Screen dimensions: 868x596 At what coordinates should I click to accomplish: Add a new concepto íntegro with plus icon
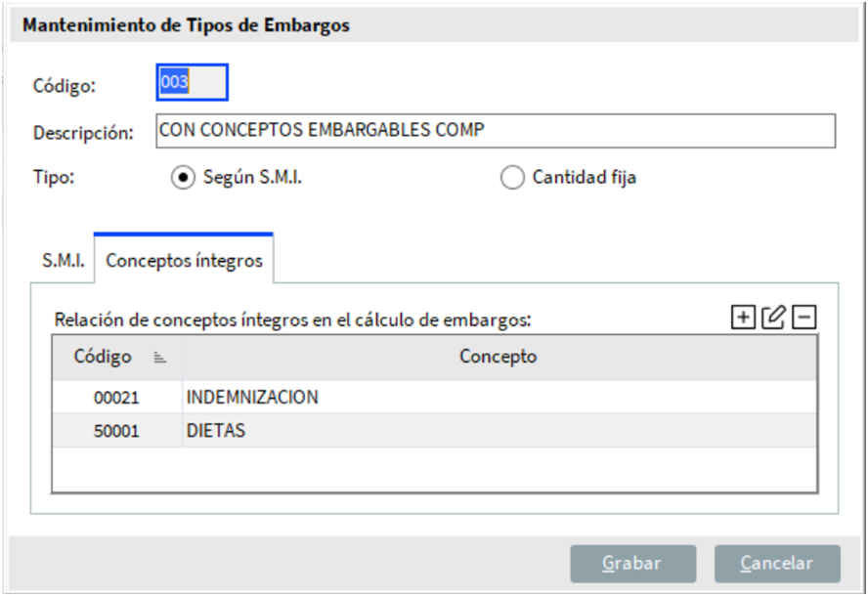coord(743,317)
